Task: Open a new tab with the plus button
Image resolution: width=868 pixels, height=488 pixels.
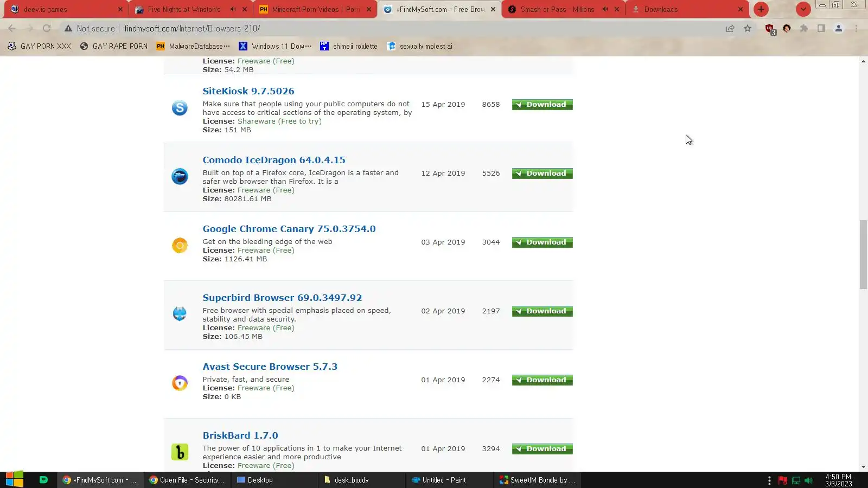Action: click(761, 9)
